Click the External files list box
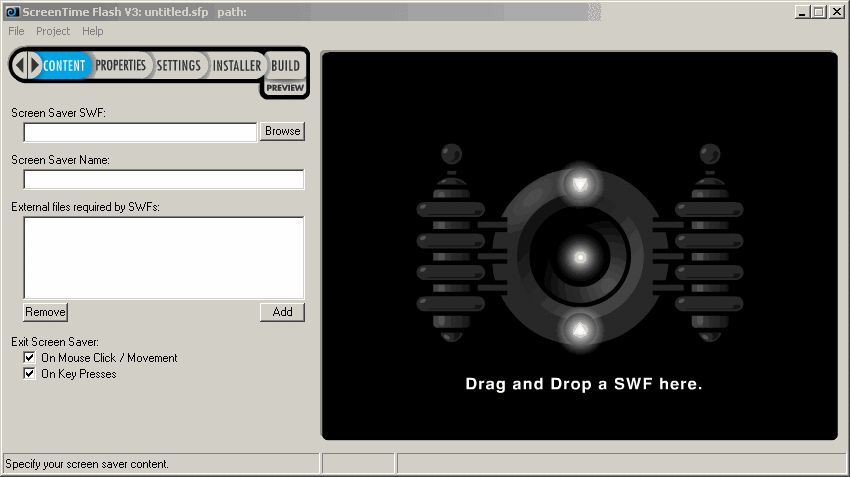Image resolution: width=850 pixels, height=477 pixels. pos(164,257)
